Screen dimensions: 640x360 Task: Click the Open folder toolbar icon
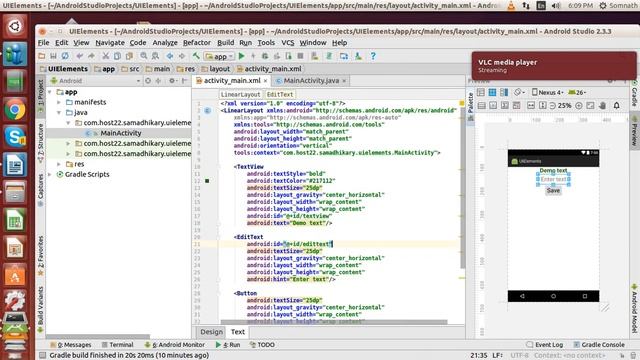click(x=42, y=56)
